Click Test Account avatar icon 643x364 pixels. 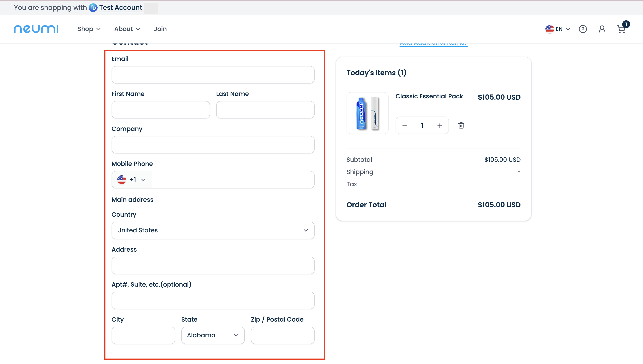pos(93,8)
